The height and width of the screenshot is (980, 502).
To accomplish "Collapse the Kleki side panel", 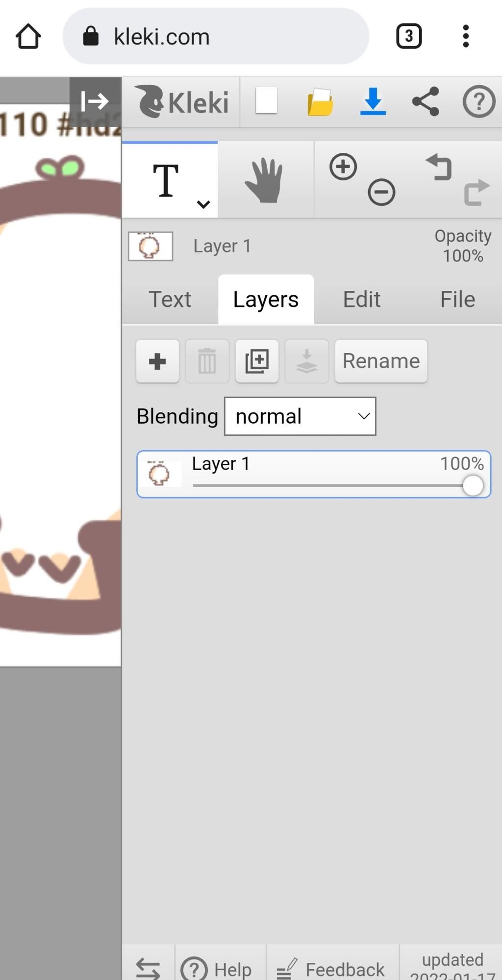I will click(95, 101).
